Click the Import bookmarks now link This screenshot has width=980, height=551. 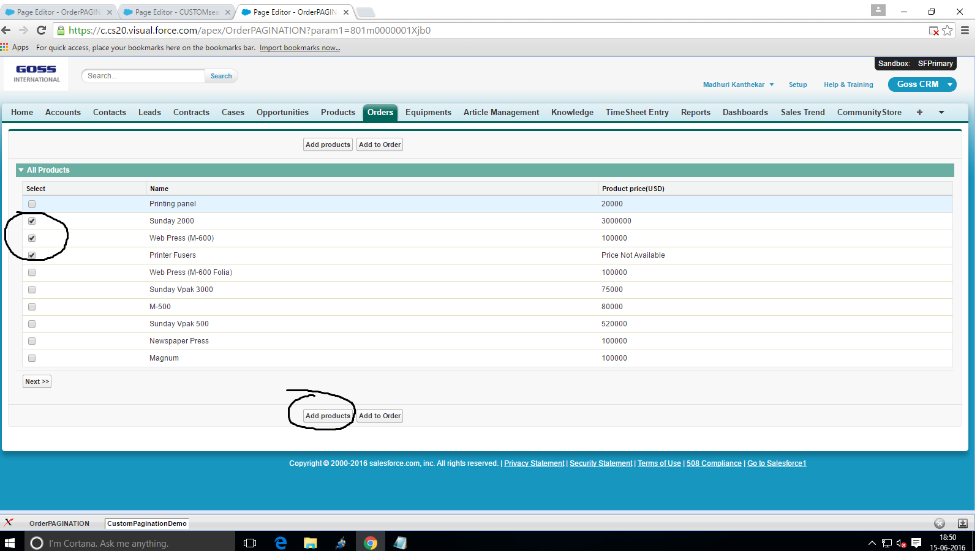point(300,48)
